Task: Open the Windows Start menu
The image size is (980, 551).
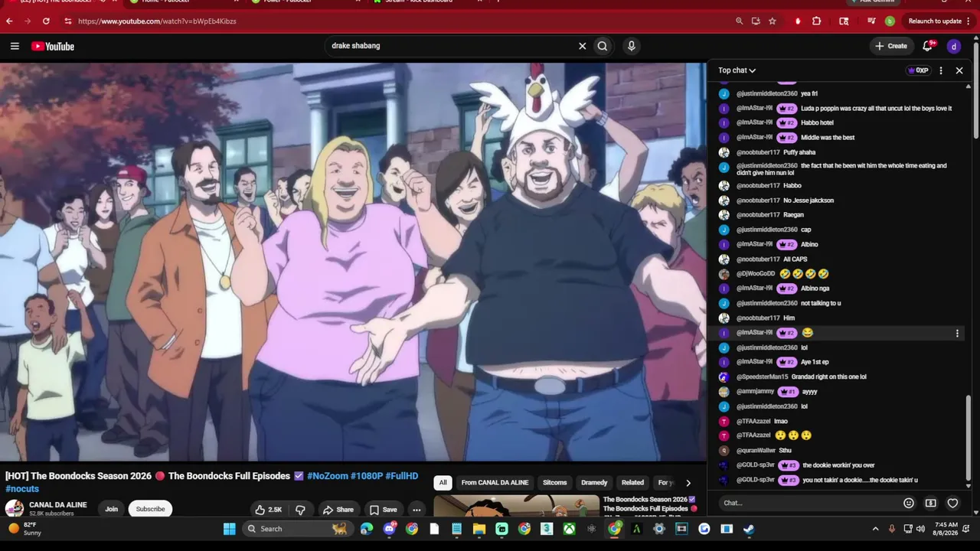Action: point(229,529)
